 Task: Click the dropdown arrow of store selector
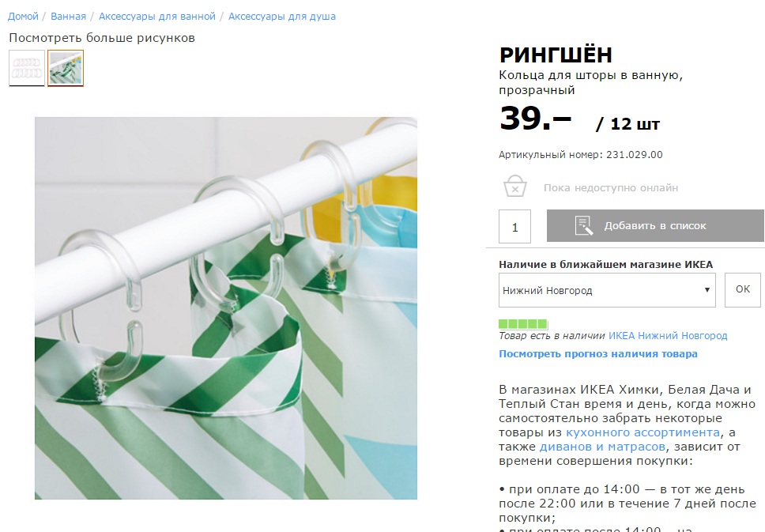[707, 290]
